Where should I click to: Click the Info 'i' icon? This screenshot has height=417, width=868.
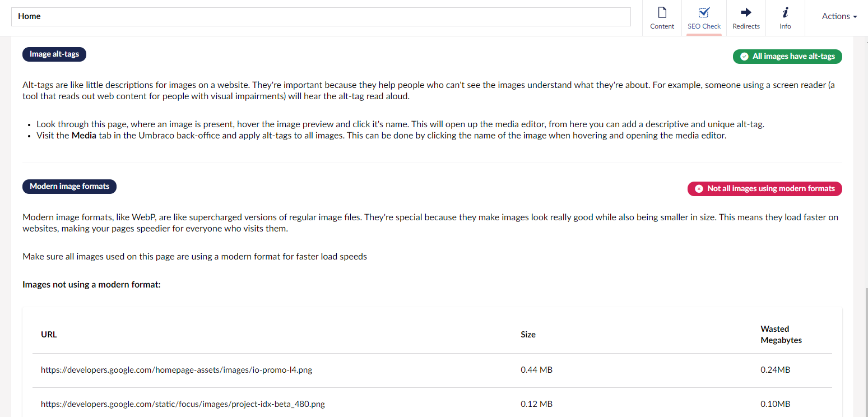click(785, 11)
